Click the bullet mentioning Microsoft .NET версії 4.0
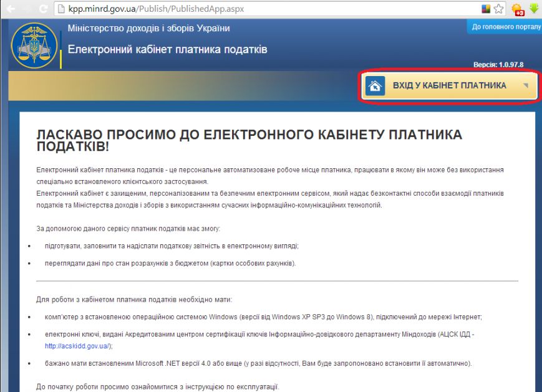This screenshot has width=542, height=392. [x=258, y=363]
